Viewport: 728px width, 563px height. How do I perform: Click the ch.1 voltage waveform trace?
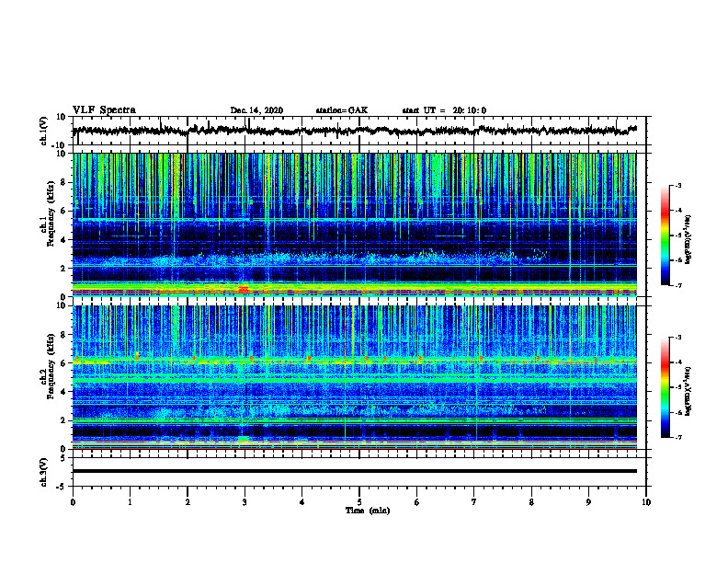[x=354, y=131]
